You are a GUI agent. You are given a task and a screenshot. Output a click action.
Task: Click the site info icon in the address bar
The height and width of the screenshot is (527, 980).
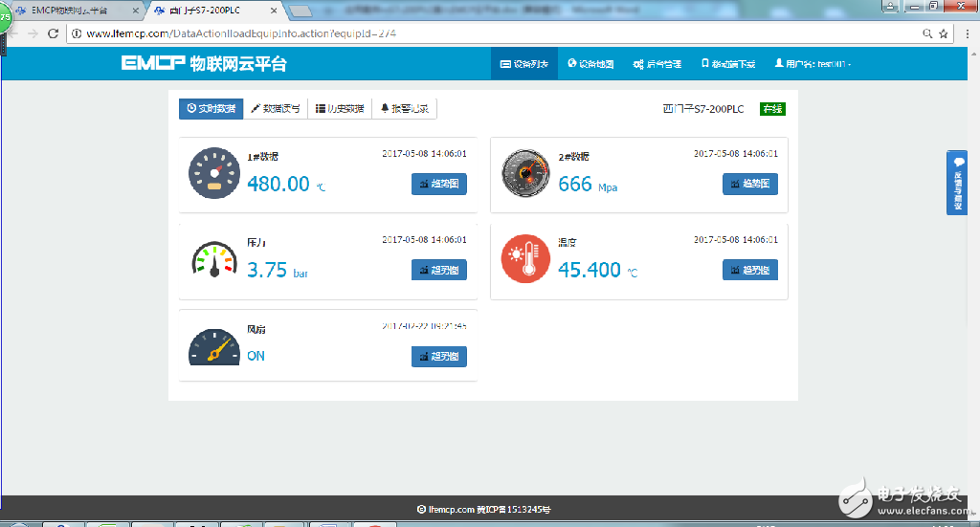77,33
